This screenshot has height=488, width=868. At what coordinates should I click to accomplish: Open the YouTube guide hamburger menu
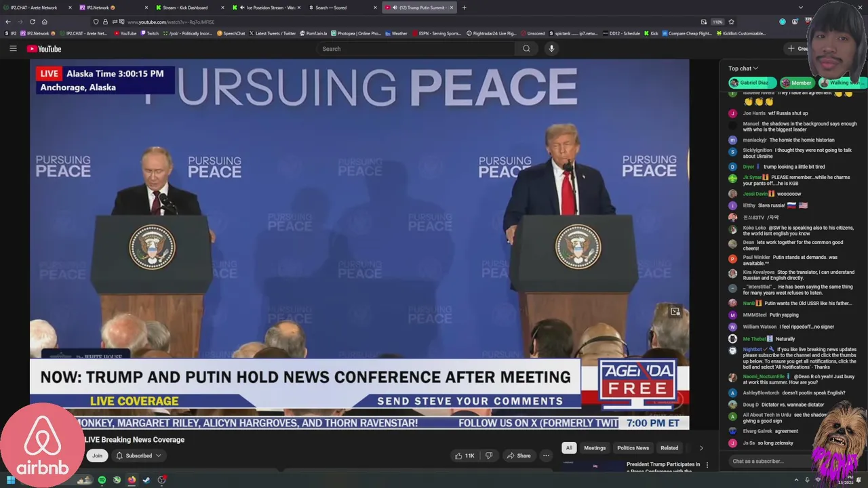(x=13, y=49)
